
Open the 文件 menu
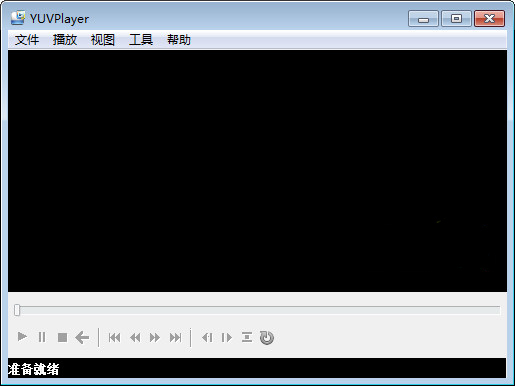click(x=27, y=40)
